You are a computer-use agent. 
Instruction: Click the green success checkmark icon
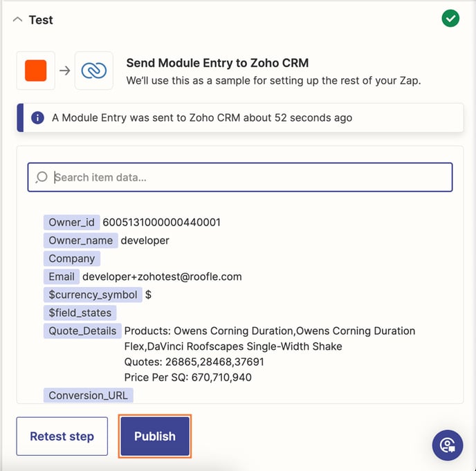tap(450, 19)
